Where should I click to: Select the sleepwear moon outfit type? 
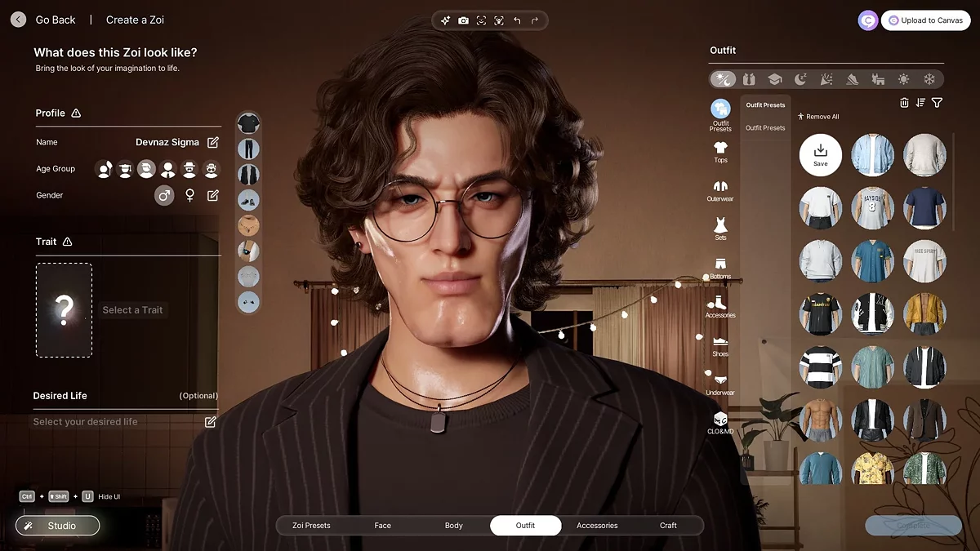click(x=800, y=79)
